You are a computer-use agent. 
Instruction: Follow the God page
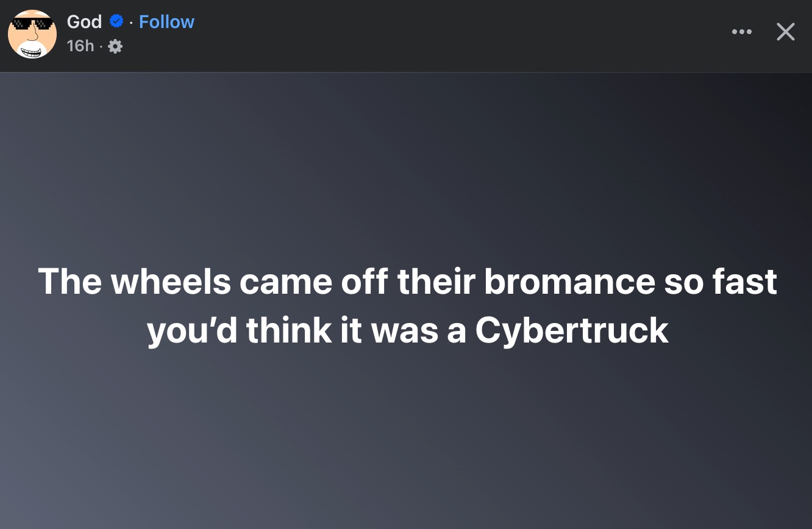(166, 22)
